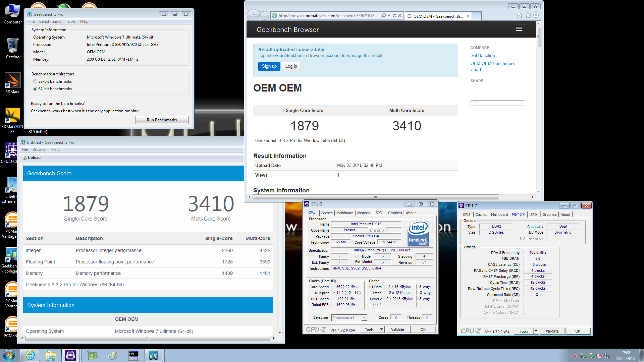Open the browser Home icon
The height and width of the screenshot is (362, 644).
tap(519, 15)
